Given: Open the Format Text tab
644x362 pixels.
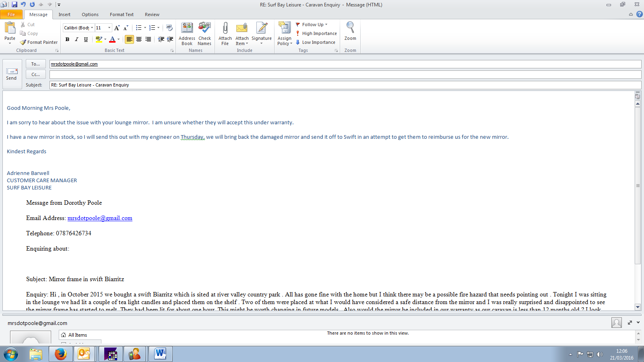Looking at the screenshot, I should coord(122,14).
